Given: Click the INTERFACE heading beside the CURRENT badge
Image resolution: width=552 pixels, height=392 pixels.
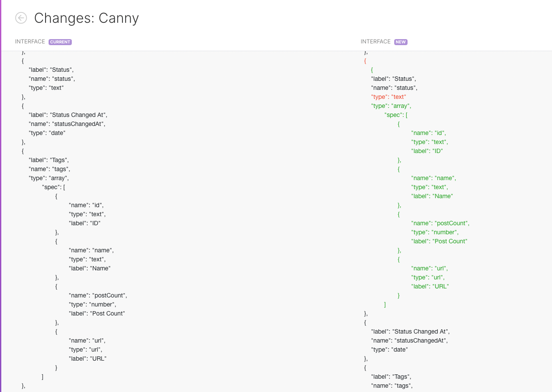Looking at the screenshot, I should pos(30,42).
